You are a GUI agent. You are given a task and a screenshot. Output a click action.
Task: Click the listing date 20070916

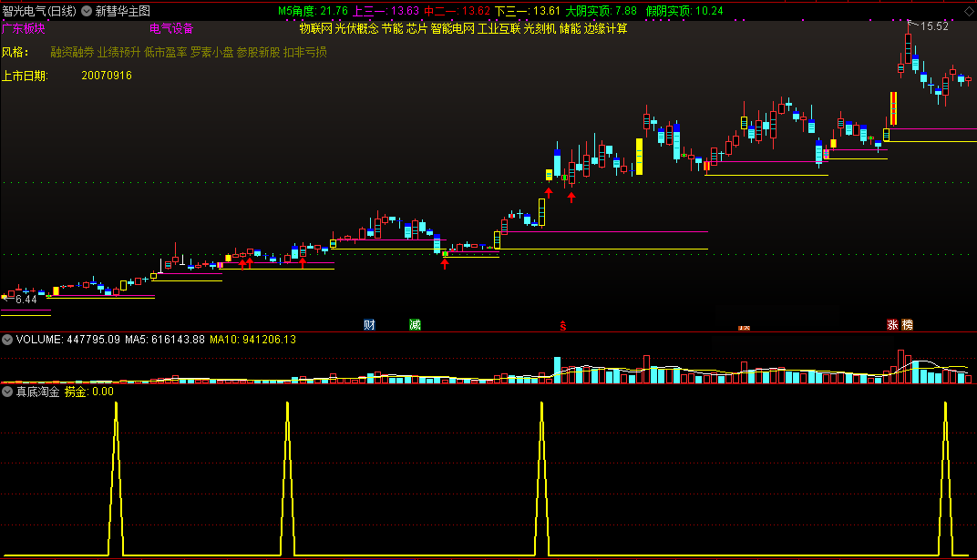[x=107, y=76]
